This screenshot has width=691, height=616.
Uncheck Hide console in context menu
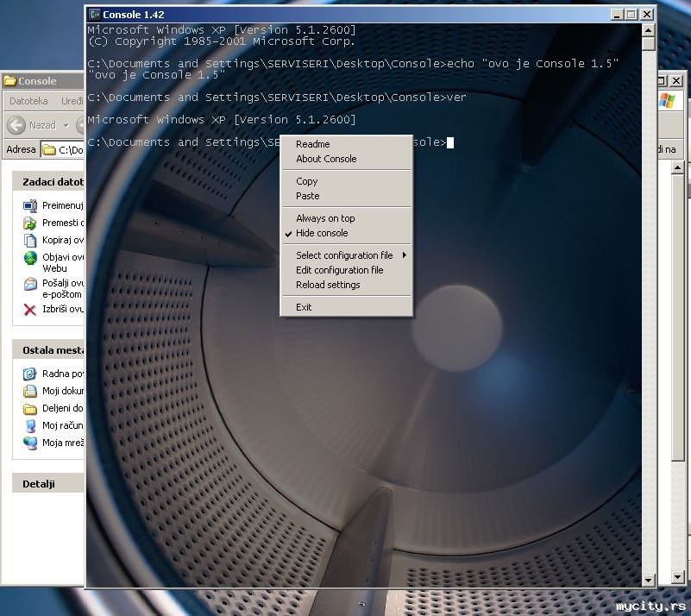click(x=322, y=233)
